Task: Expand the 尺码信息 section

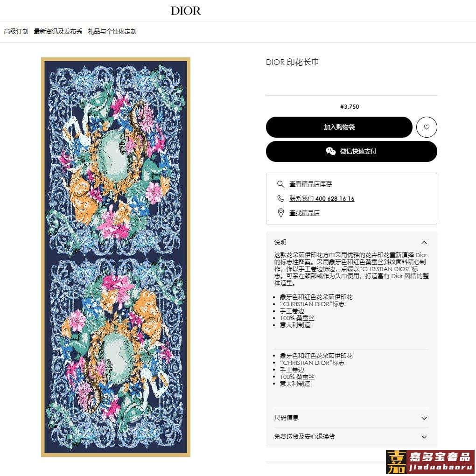Action: pos(351,418)
